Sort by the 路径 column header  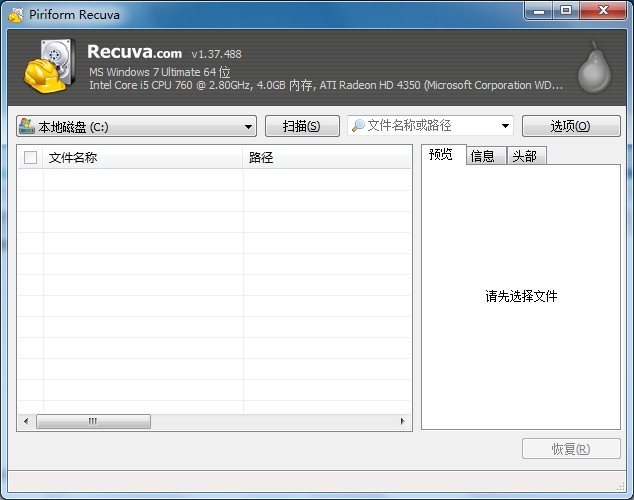click(326, 157)
